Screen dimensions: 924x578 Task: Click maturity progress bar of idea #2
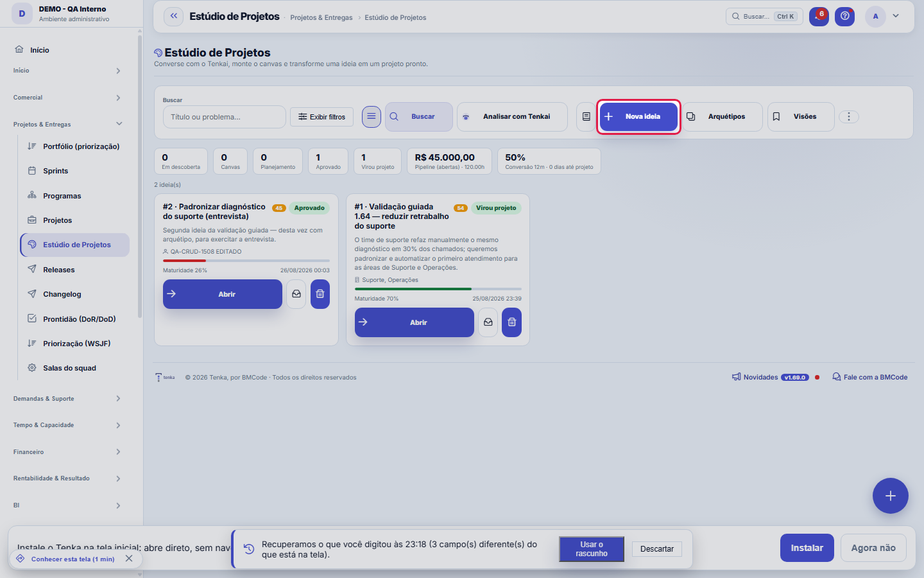pyautogui.click(x=246, y=261)
